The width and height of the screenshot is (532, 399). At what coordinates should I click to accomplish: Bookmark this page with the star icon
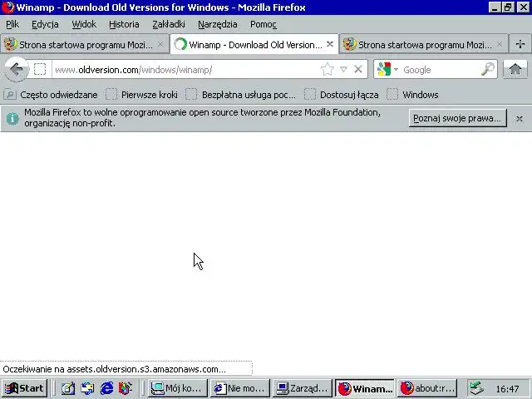click(x=327, y=70)
